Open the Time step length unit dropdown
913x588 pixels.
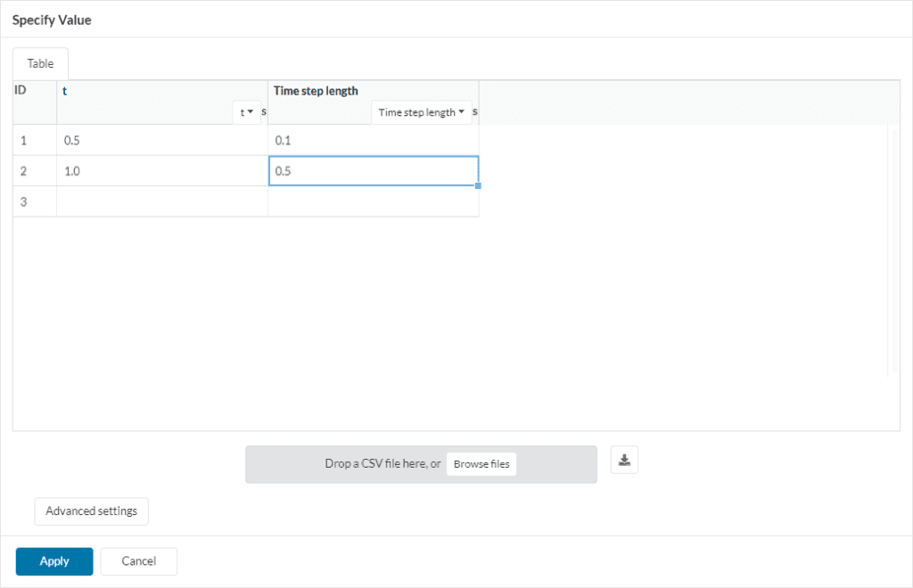(421, 112)
